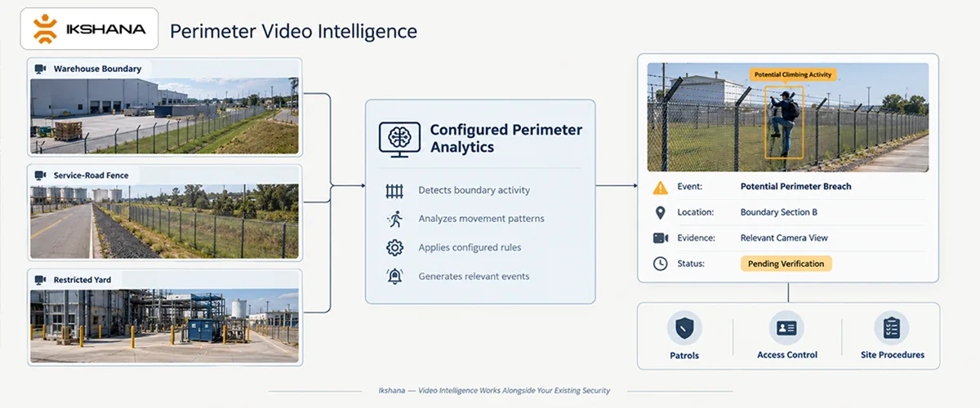Click the Perimeter Video Intelligence title
Screen dimensions: 980x408
pyautogui.click(x=293, y=31)
